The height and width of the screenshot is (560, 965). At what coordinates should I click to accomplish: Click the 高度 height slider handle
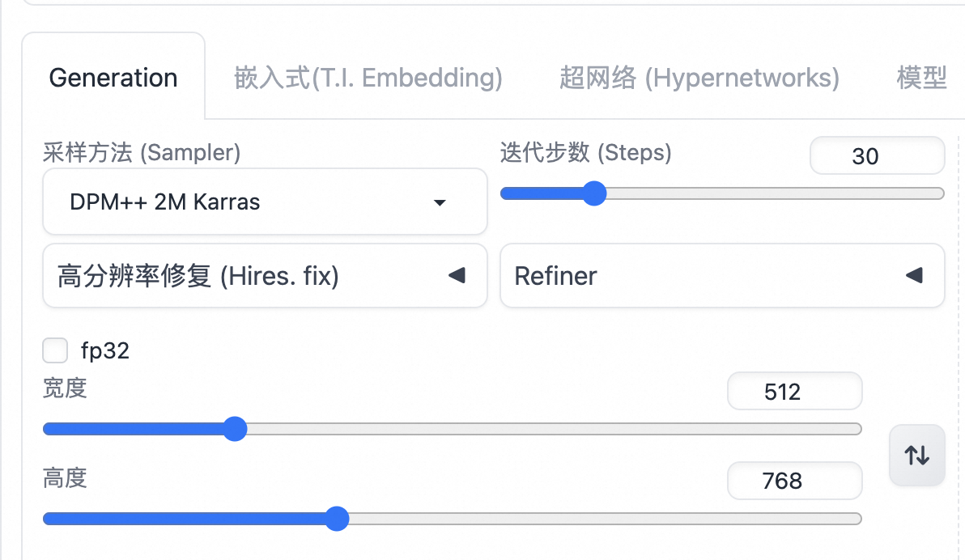337,519
